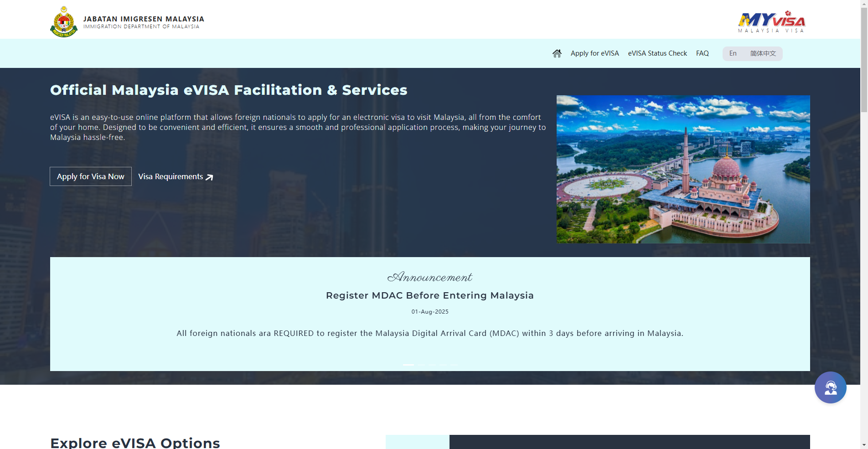This screenshot has height=449, width=868.
Task: Click the Register MDAC announcement headline
Action: 429,295
